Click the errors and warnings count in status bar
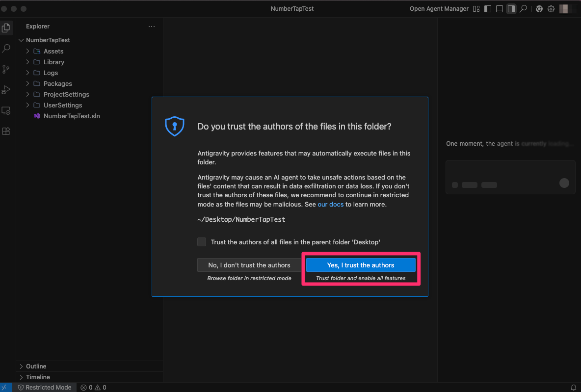Screen dimensions: 581x392 93,387
